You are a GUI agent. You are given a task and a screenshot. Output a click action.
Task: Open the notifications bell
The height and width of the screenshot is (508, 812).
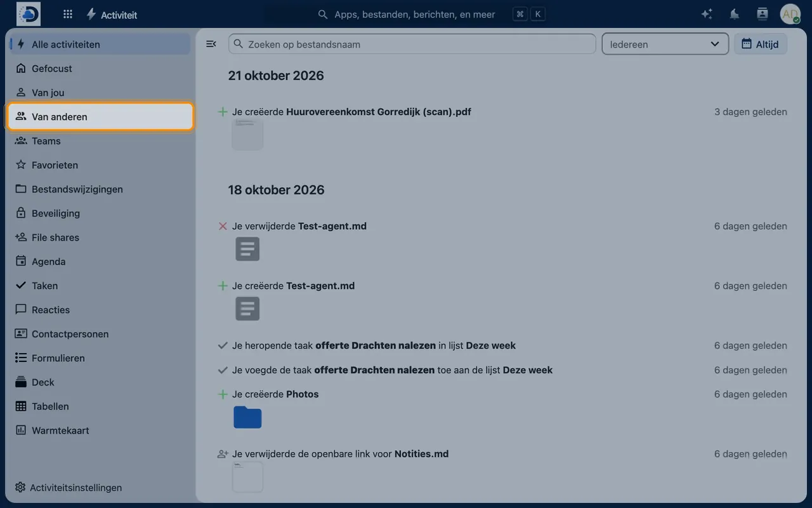coord(735,14)
